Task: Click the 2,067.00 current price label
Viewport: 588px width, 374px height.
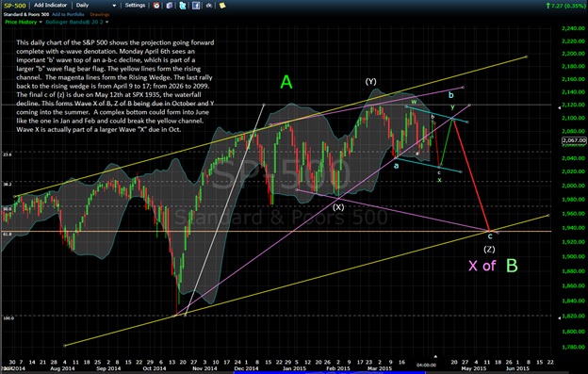Action: click(x=574, y=140)
